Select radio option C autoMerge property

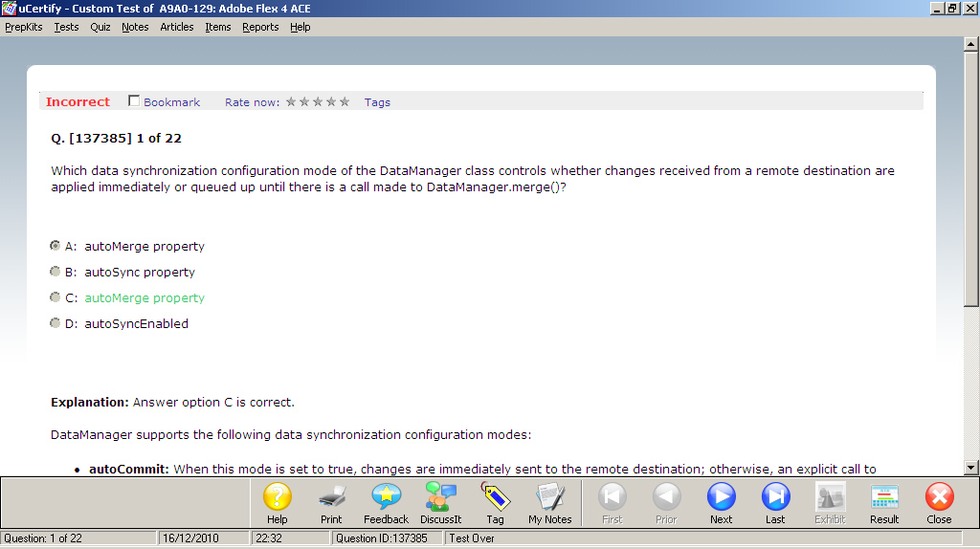click(x=55, y=297)
